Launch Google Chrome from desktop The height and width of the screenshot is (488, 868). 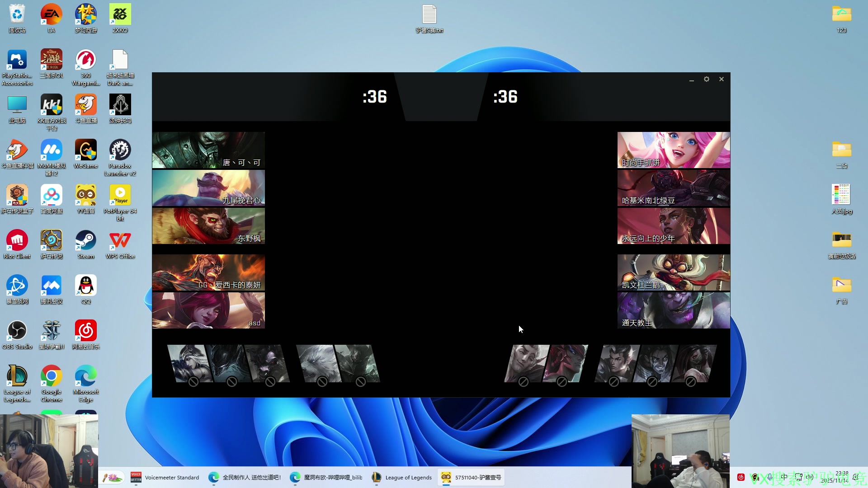click(x=52, y=376)
